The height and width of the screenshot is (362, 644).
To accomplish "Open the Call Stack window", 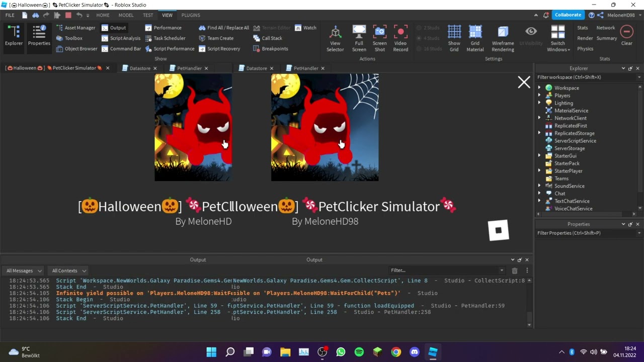I will pos(267,38).
